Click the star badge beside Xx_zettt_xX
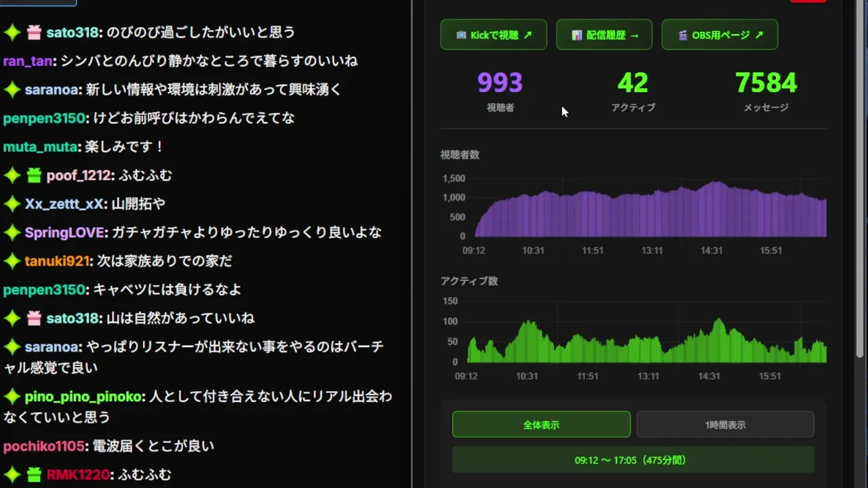This screenshot has width=868, height=488. point(12,204)
